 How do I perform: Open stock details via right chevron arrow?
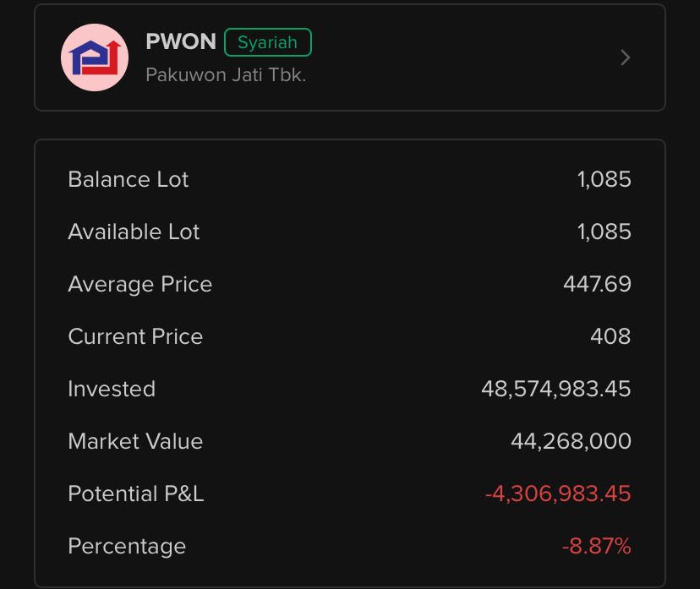(626, 57)
